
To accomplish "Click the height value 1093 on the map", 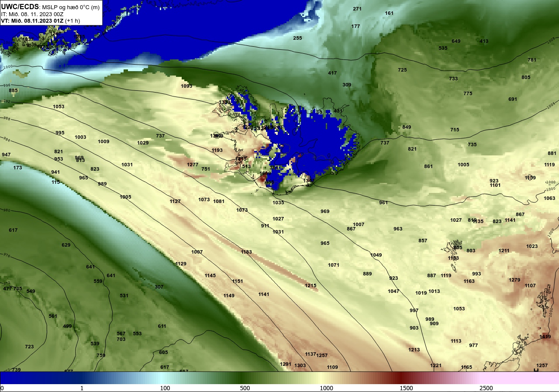I will point(186,86).
